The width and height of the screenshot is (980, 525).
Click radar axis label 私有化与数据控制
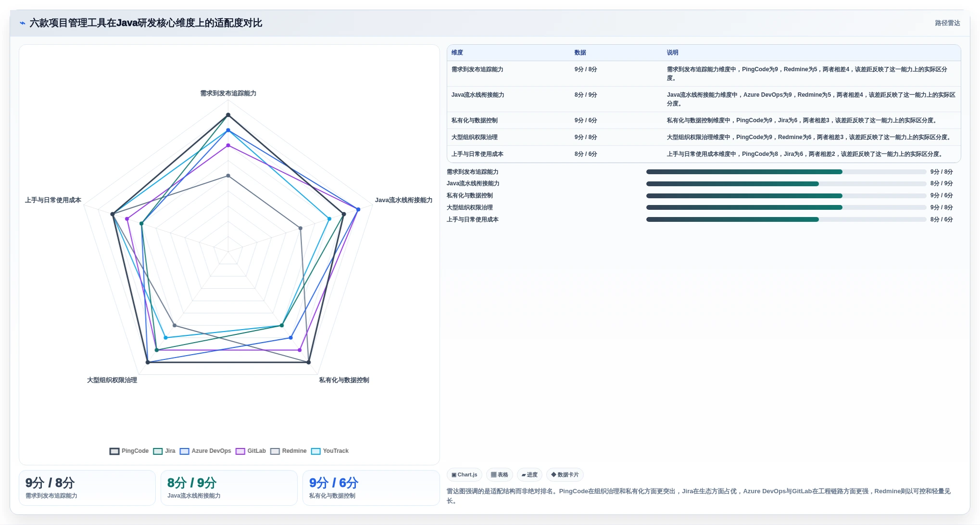pyautogui.click(x=344, y=380)
